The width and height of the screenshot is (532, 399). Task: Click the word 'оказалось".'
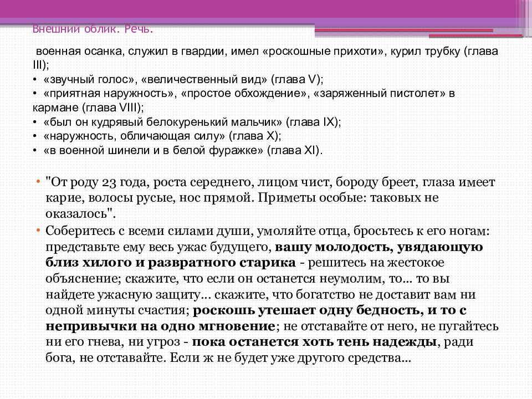pos(81,214)
